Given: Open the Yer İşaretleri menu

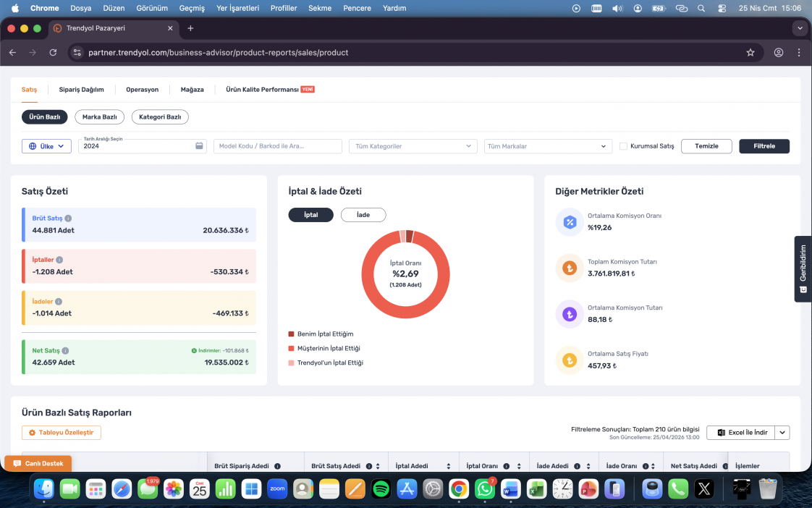Looking at the screenshot, I should coord(237,8).
